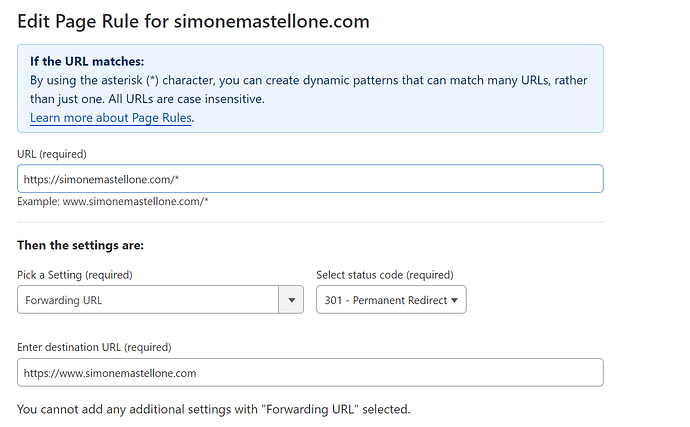Click the Pick a Setting (required) label
The image size is (690, 427).
[75, 275]
